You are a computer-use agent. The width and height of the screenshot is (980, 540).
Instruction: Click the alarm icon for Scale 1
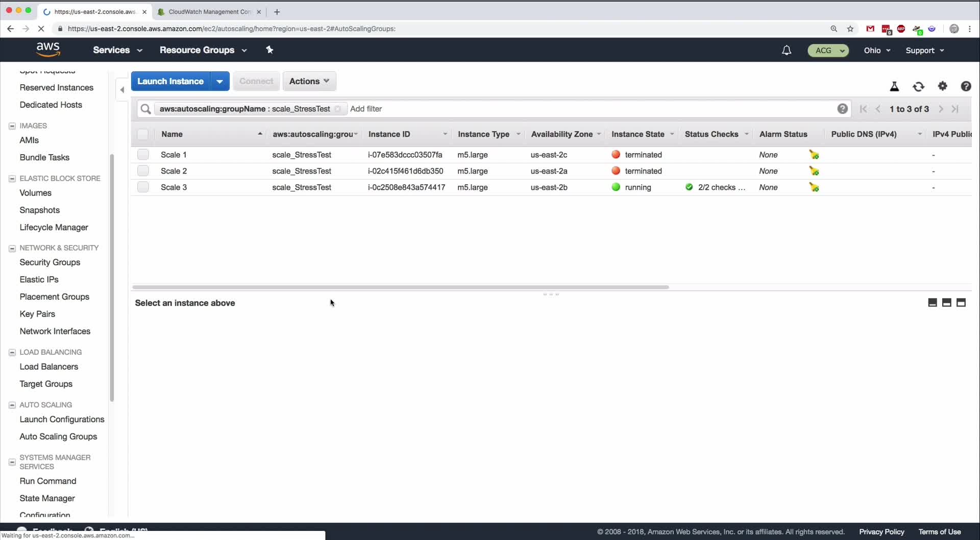click(x=814, y=155)
